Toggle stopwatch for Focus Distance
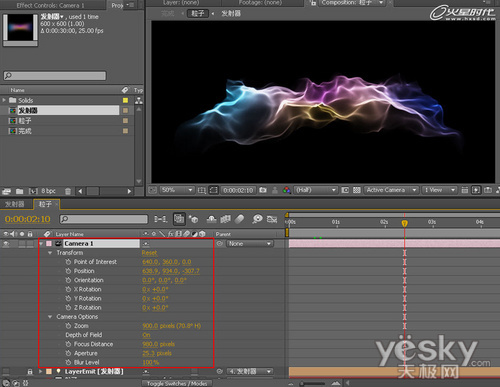 tap(68, 344)
